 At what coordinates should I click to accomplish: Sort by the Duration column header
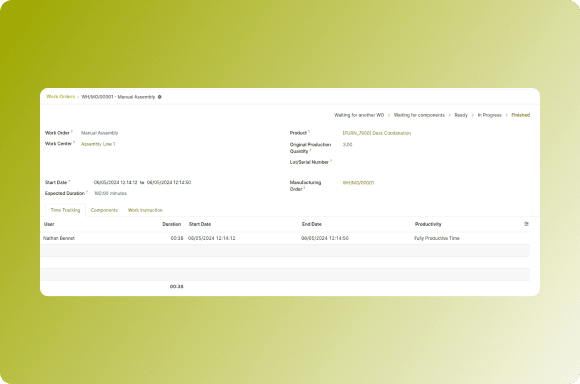172,224
